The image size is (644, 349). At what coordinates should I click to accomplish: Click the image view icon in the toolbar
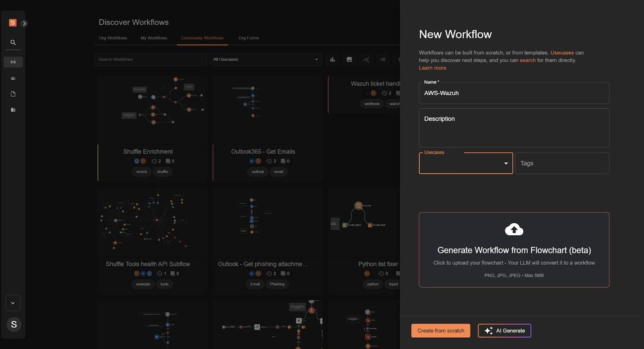(349, 60)
